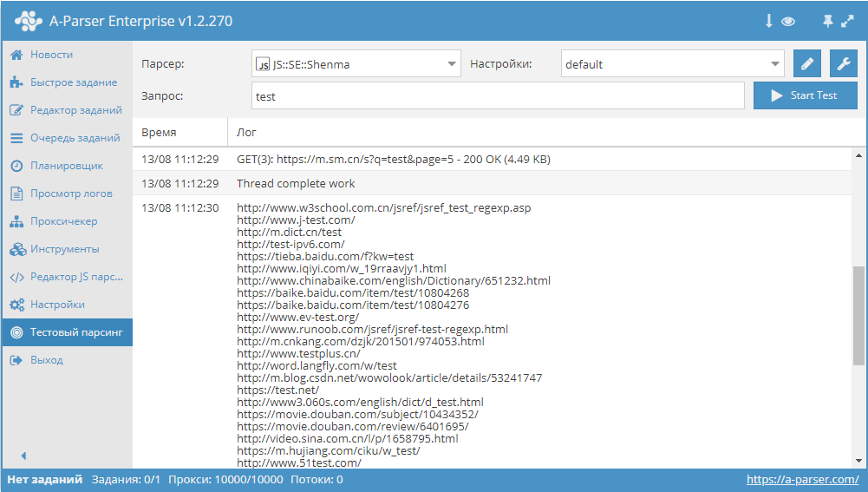Click the wrench settings button

(844, 63)
